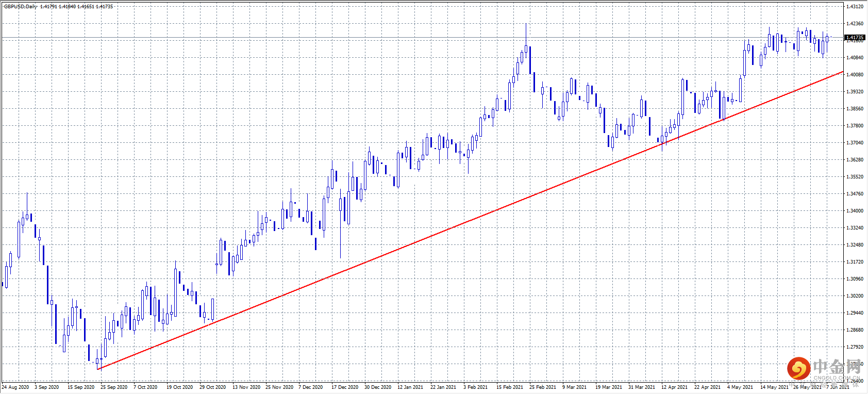The height and width of the screenshot is (394, 868).
Task: Click the 19 Mar 2021 date label
Action: (x=609, y=387)
